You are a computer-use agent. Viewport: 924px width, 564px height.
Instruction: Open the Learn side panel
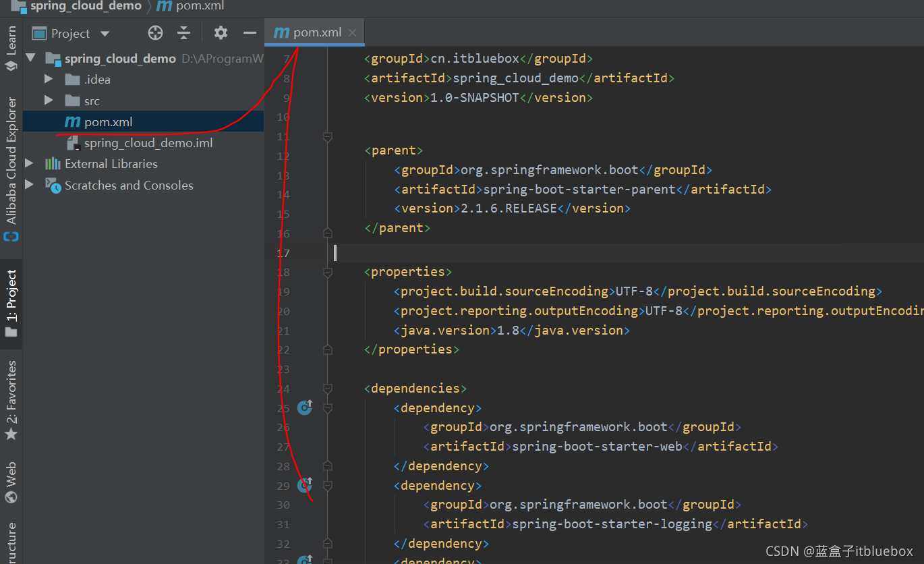(11, 48)
